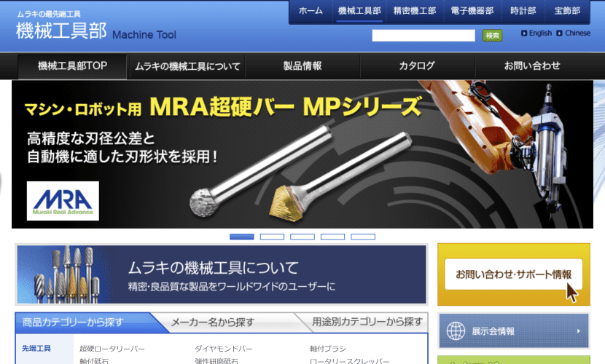Open the 超硬ロータリーバー category link
Viewport: 605px width, 364px height.
[112, 349]
